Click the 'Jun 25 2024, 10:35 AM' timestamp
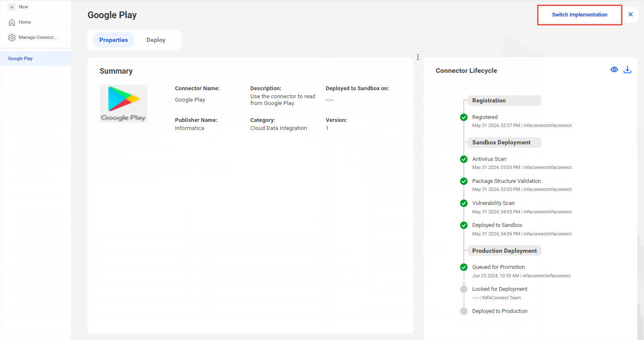 pyautogui.click(x=496, y=276)
